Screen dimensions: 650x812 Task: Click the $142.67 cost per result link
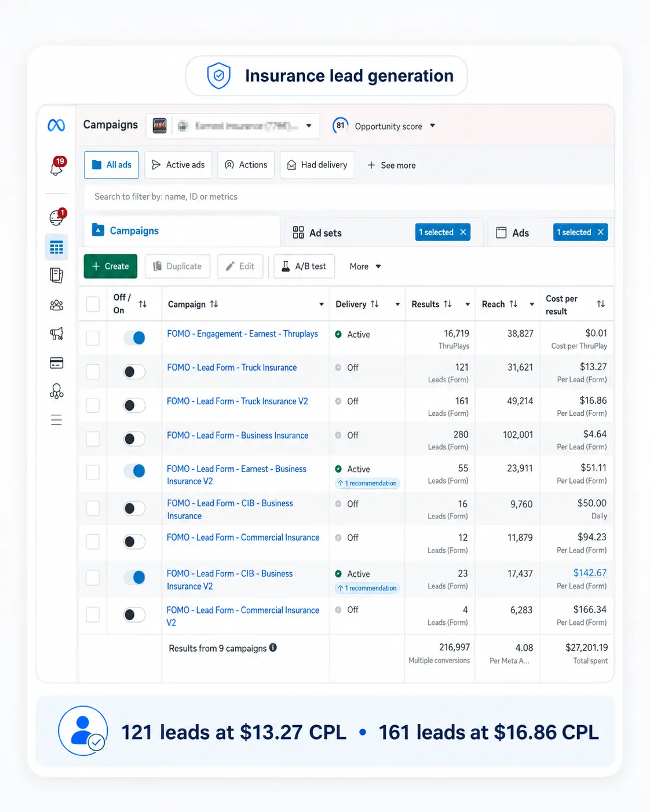(x=590, y=573)
